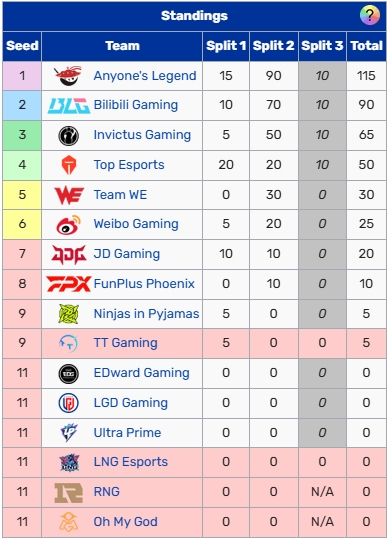Click the purple seed 1 cell
This screenshot has height=540, width=389.
pos(22,76)
